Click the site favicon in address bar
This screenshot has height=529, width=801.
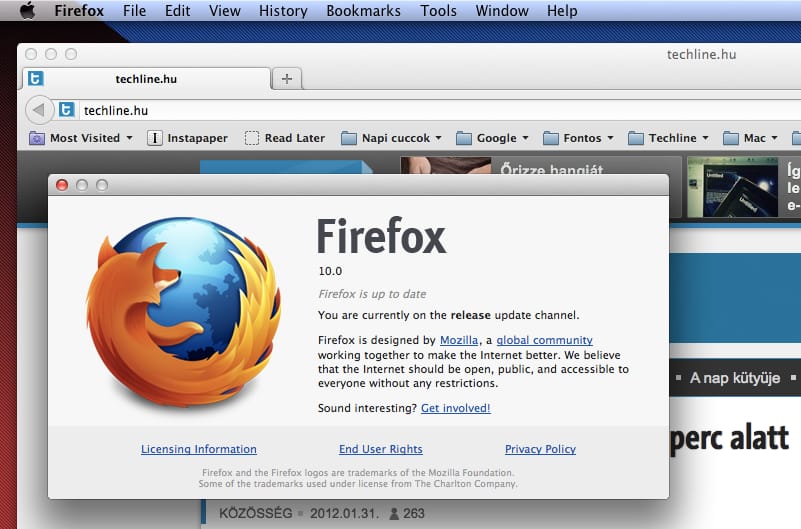point(66,110)
